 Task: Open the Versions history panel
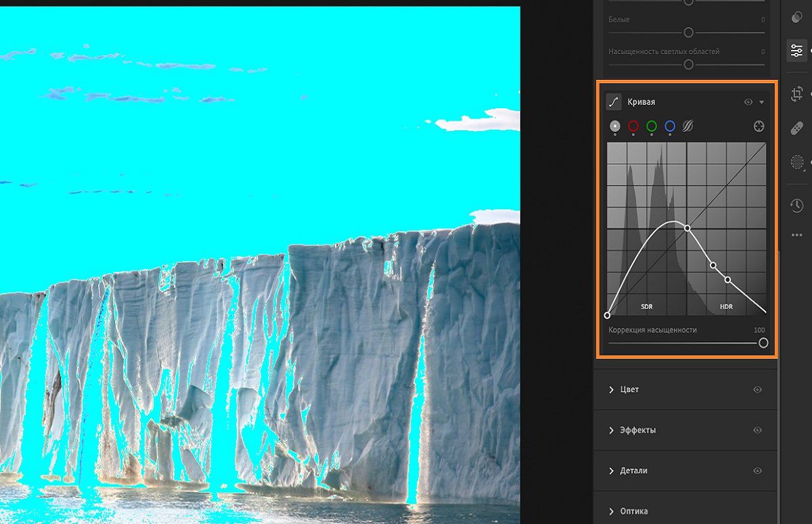pos(796,206)
